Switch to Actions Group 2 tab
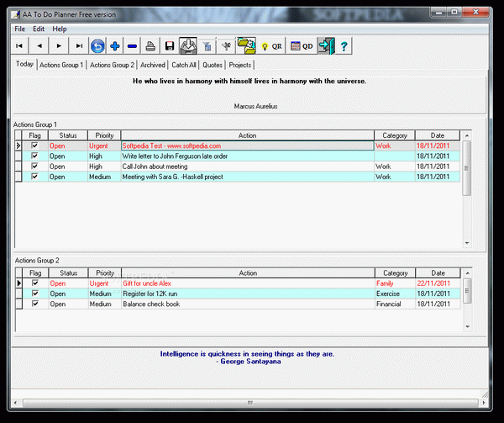504x423 pixels. (112, 65)
